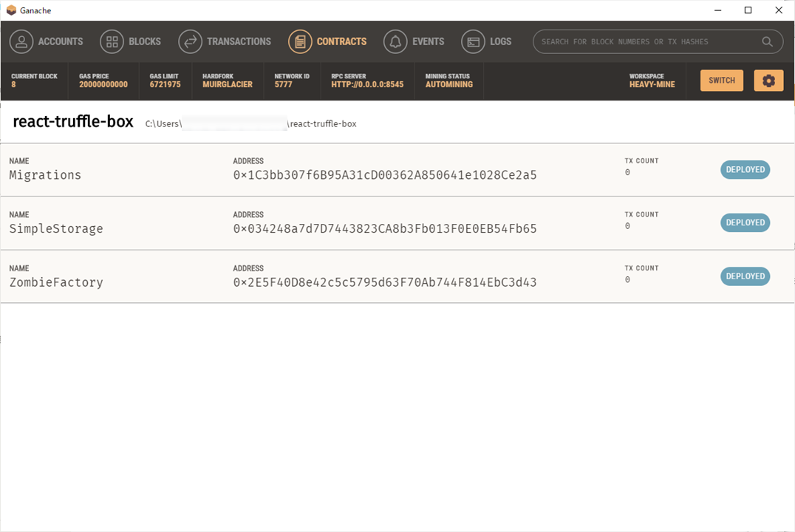
Task: Click TX COUNT value in SimpleStorage row
Action: tap(628, 226)
